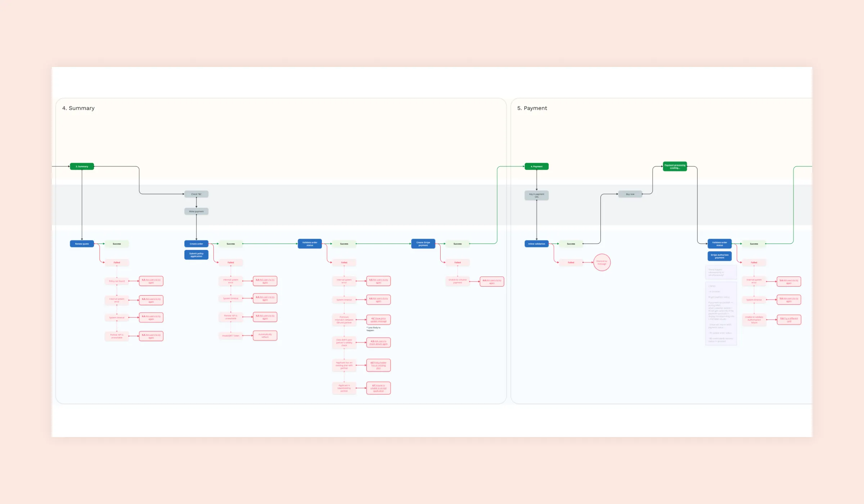Click 'Unable to validate: Authorisation failure' node
Viewport: 864px width, 504px height.
(x=754, y=320)
